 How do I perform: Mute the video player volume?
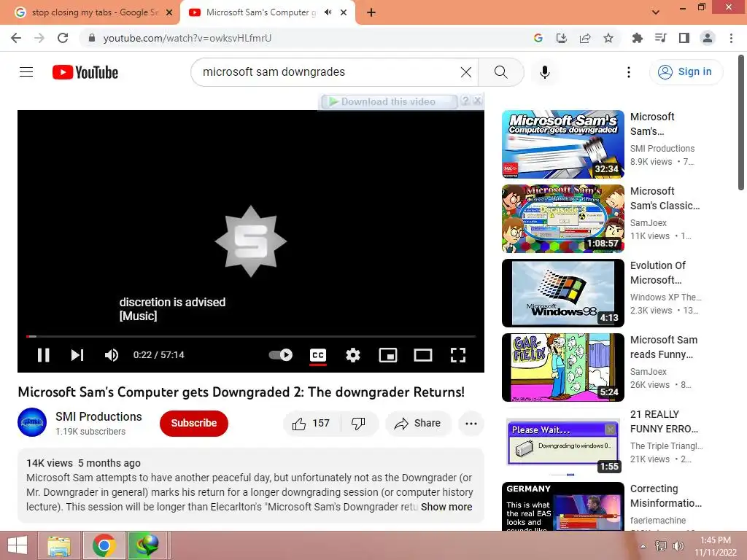click(x=112, y=355)
